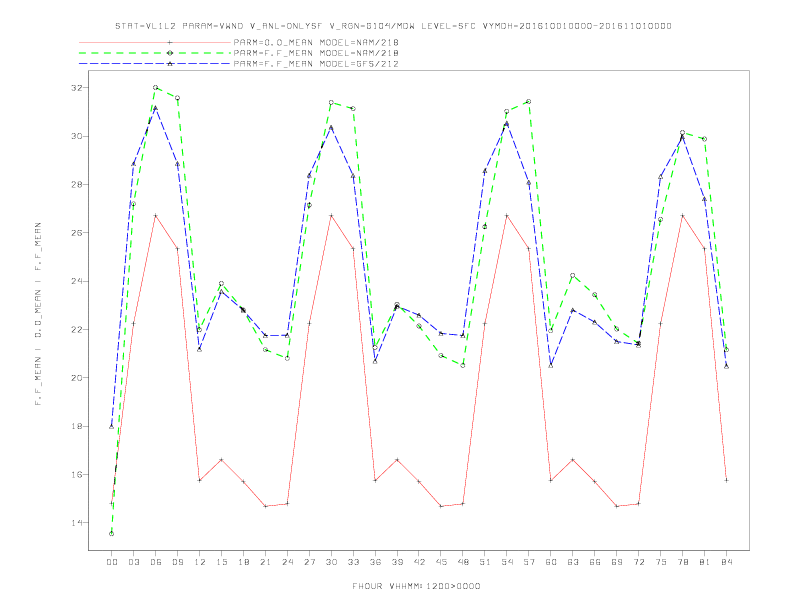Screen dimensions: 792x612
Task: Click green circle peak at hour 06
Action: pyautogui.click(x=156, y=87)
